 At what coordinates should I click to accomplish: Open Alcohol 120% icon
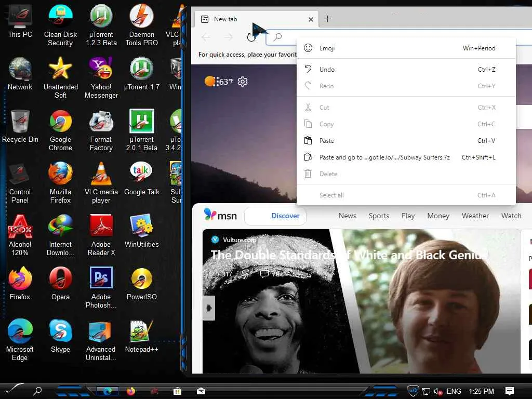pos(20,235)
